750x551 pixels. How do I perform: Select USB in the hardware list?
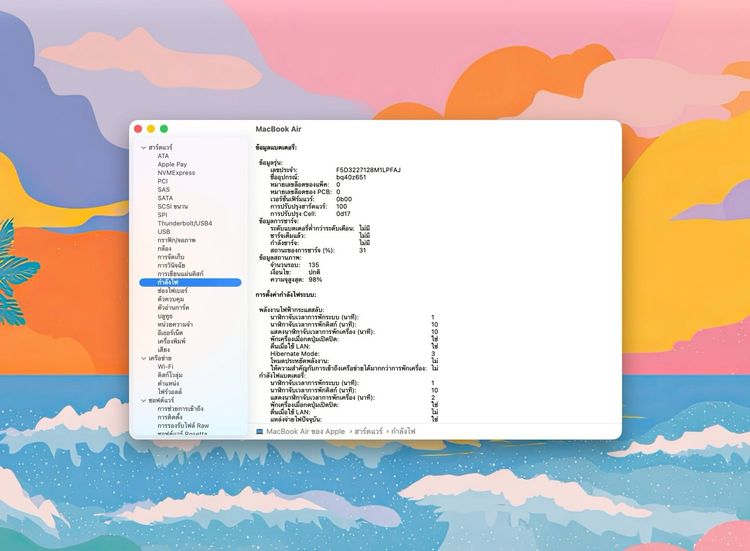pos(164,231)
